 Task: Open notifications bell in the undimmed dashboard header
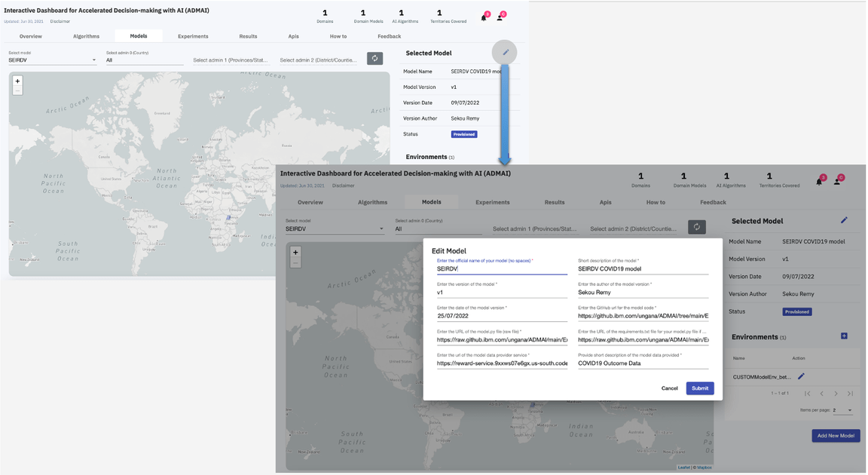(x=484, y=17)
